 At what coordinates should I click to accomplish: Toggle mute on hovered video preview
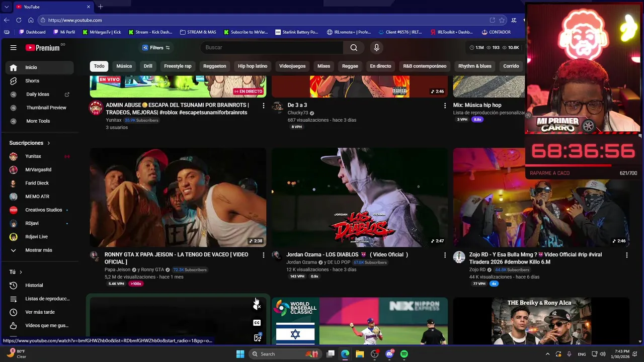tap(257, 306)
